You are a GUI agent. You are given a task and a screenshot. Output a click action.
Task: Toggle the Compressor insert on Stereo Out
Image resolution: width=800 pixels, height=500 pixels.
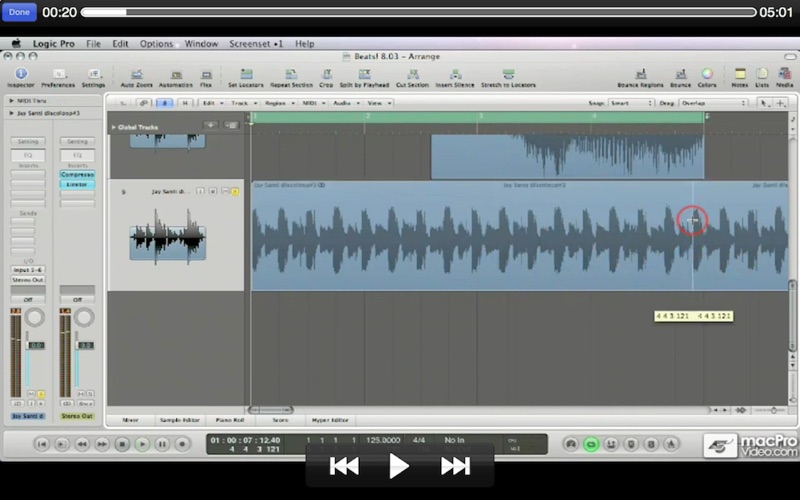pyautogui.click(x=77, y=174)
